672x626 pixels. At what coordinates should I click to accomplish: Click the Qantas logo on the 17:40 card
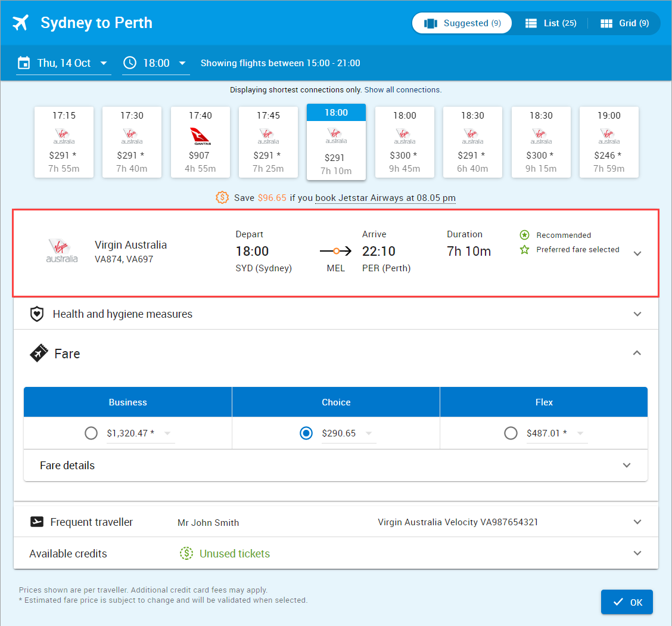200,137
